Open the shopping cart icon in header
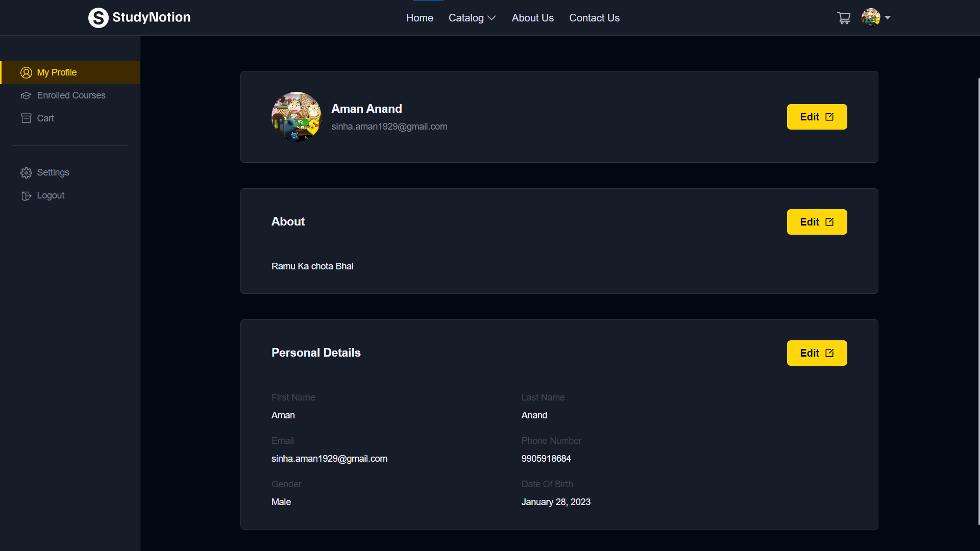Viewport: 980px width, 551px height. pos(844,18)
